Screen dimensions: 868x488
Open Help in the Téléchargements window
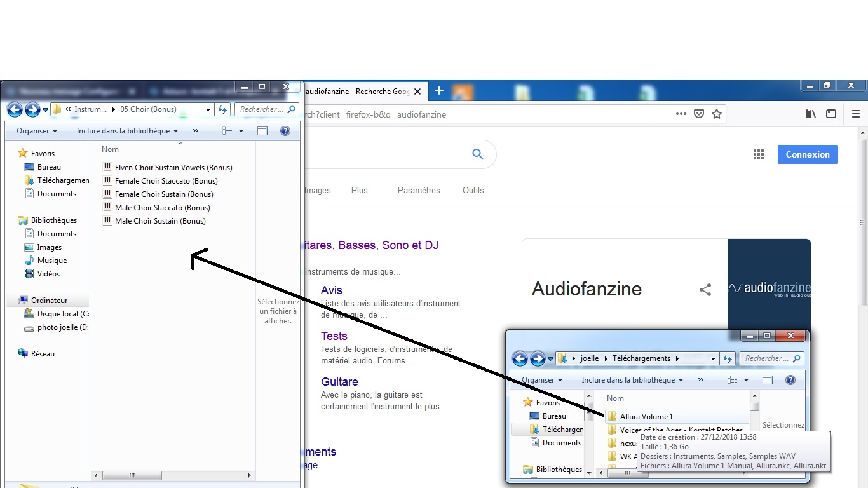coord(790,380)
